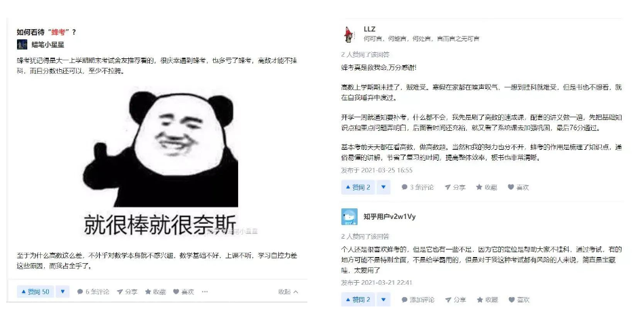
Task: Upvote the 蜡笔小星星 answer with 赞同 50
Action: tap(35, 292)
